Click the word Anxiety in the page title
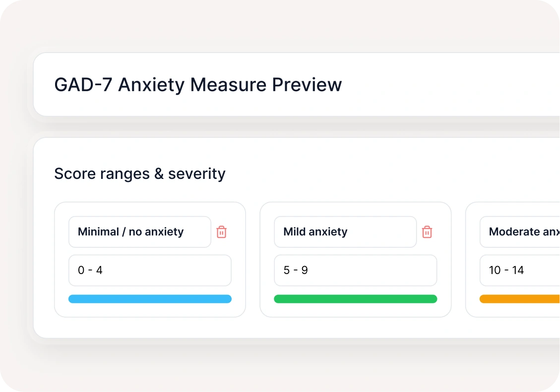The width and height of the screenshot is (560, 392). [151, 85]
